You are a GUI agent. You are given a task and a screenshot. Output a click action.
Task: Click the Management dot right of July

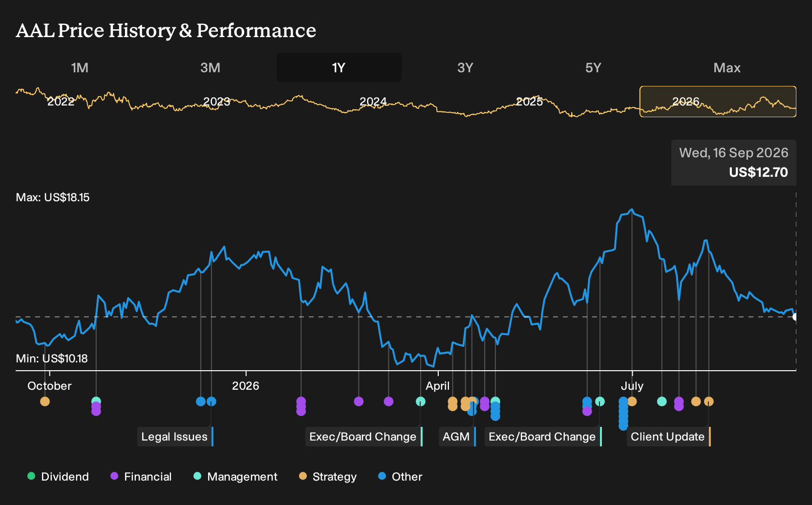pos(662,401)
